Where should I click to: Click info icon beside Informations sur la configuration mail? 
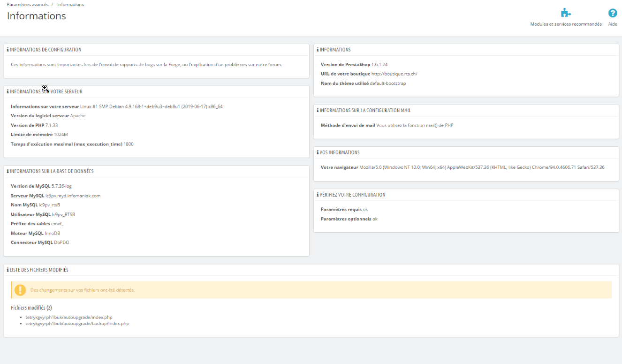[x=318, y=111]
